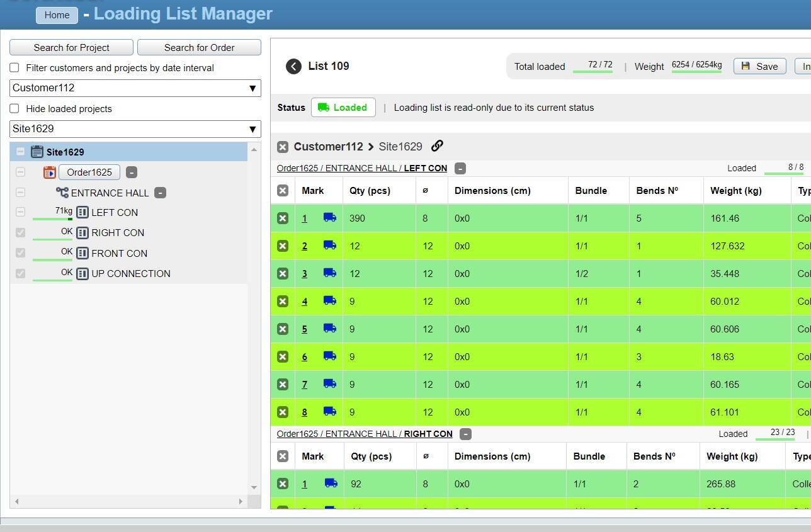Click the back arrow beside List 109
811x532 pixels.
(x=293, y=66)
